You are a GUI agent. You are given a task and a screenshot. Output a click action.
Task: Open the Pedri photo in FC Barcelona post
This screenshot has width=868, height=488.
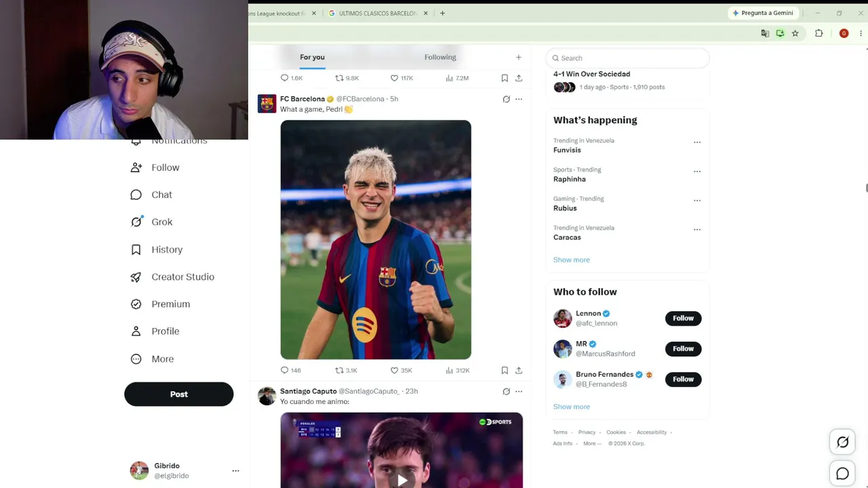(x=376, y=239)
